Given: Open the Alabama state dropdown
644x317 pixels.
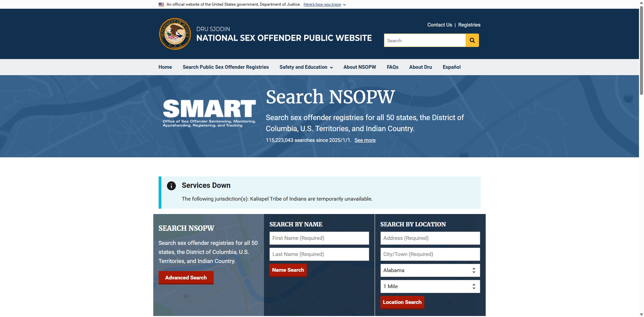Looking at the screenshot, I should (430, 270).
